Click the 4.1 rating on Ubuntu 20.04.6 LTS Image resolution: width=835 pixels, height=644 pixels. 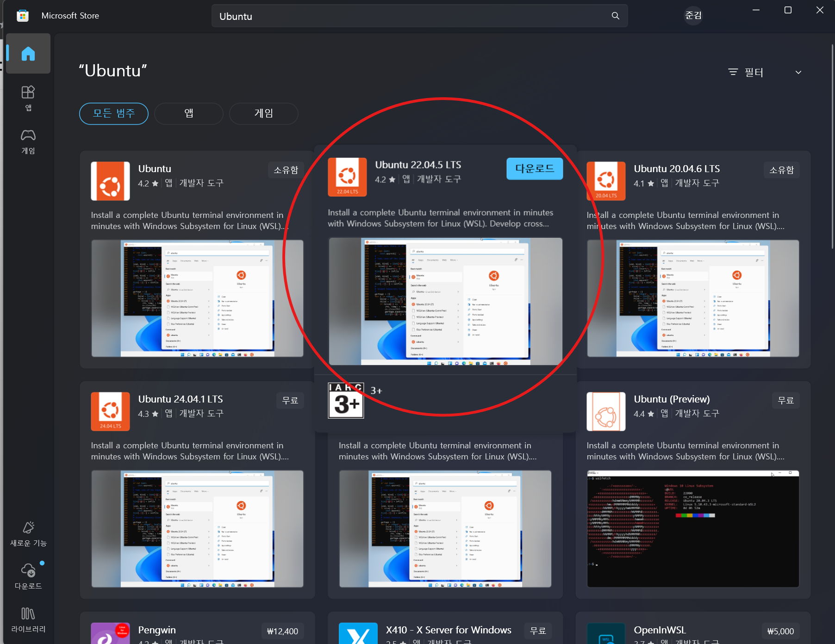pos(644,183)
